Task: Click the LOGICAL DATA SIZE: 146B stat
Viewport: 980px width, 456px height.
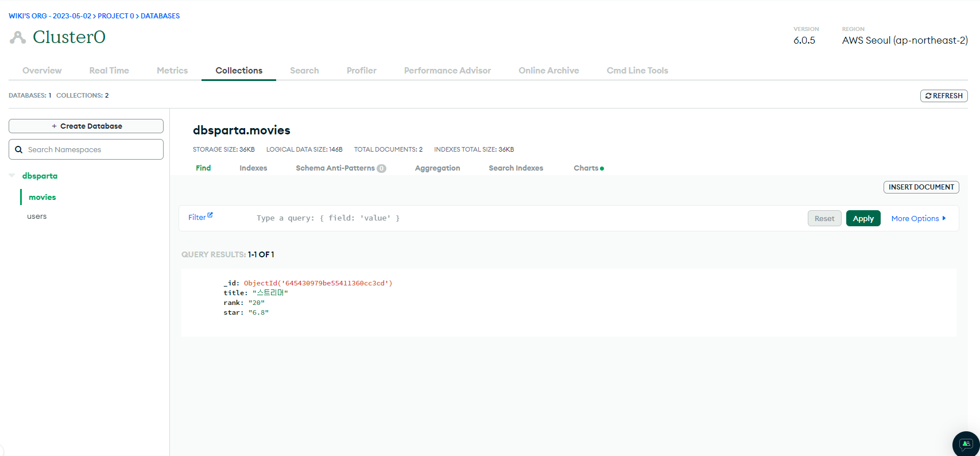Action: click(x=304, y=149)
